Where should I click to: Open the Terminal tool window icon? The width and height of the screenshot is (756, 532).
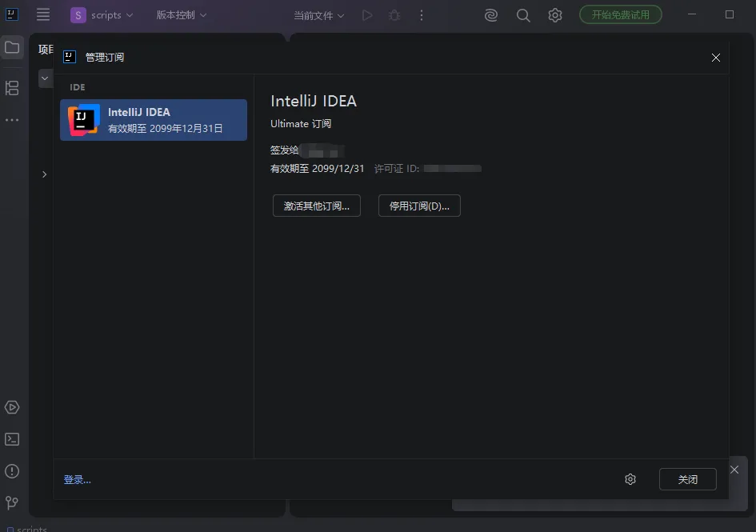(12, 439)
